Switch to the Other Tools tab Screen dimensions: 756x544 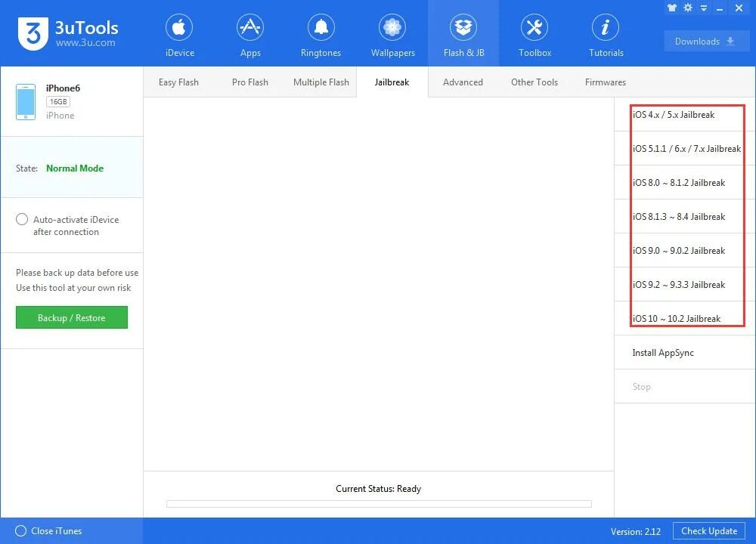[x=534, y=82]
